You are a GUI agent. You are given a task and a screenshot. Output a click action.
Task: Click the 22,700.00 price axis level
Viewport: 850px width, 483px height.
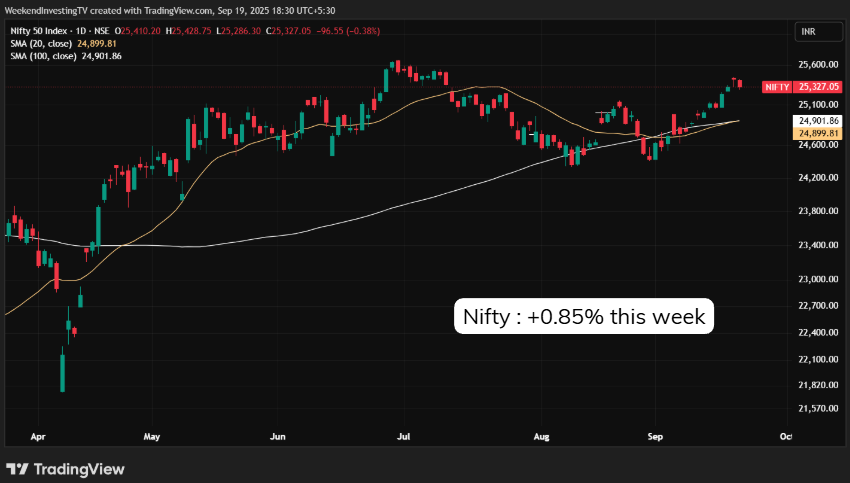coord(819,306)
